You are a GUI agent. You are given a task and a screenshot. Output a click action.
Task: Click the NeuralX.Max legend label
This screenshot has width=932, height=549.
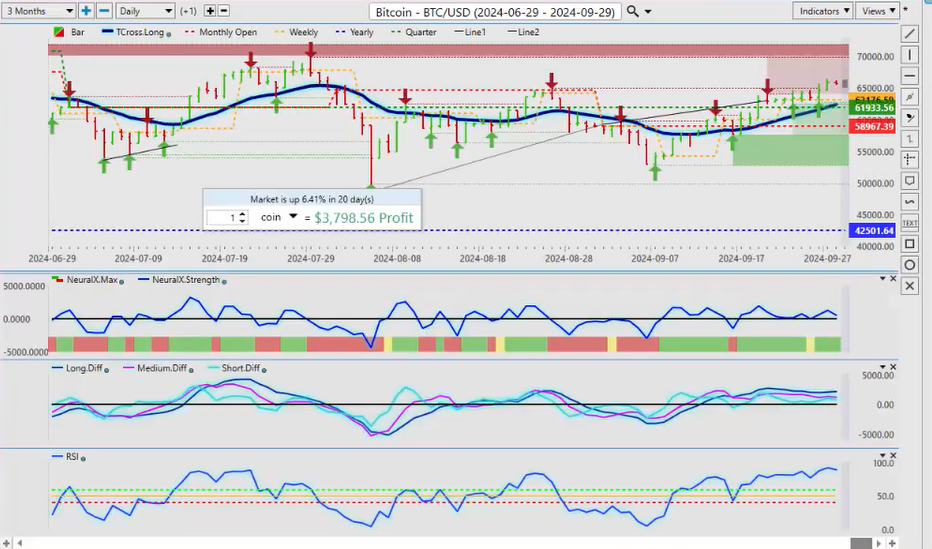coord(92,279)
